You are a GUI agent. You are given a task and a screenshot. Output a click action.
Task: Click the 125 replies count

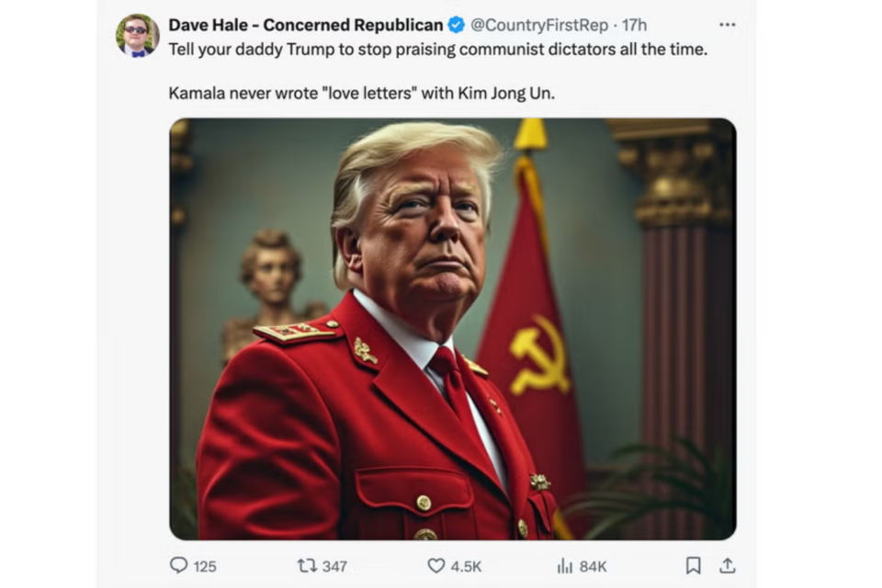click(x=205, y=566)
